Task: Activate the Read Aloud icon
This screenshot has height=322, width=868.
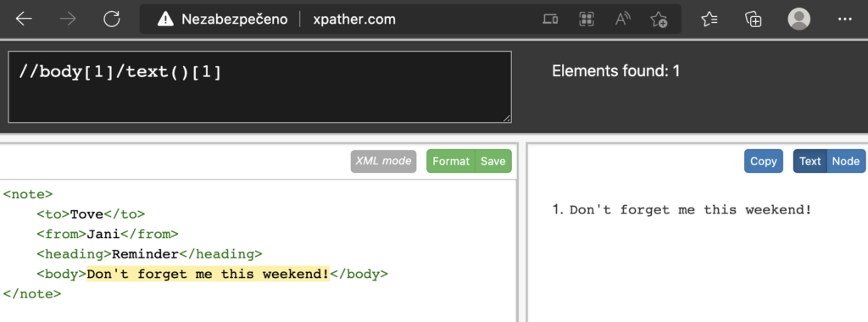Action: 623,20
